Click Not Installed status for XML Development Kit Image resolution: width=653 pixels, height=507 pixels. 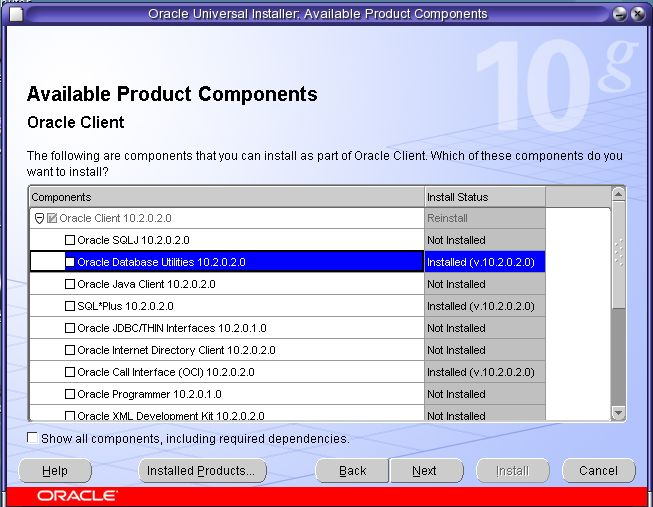click(485, 413)
